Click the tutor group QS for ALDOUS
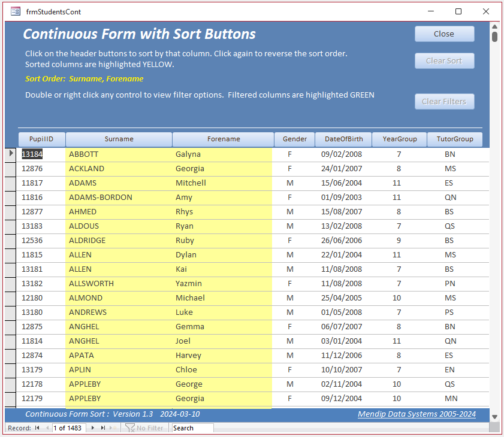Screen dimensions: 504x437 pos(449,226)
